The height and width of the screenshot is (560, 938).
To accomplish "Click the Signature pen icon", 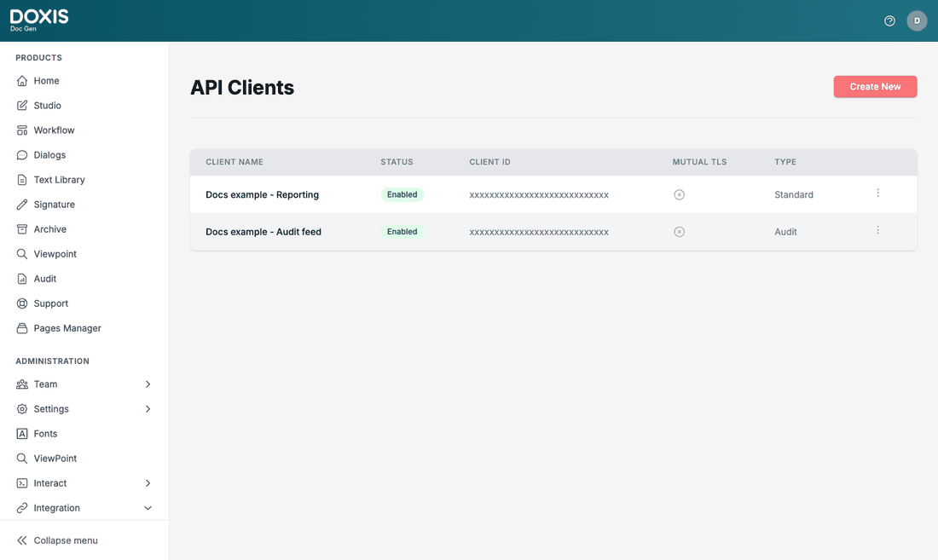I will click(22, 205).
